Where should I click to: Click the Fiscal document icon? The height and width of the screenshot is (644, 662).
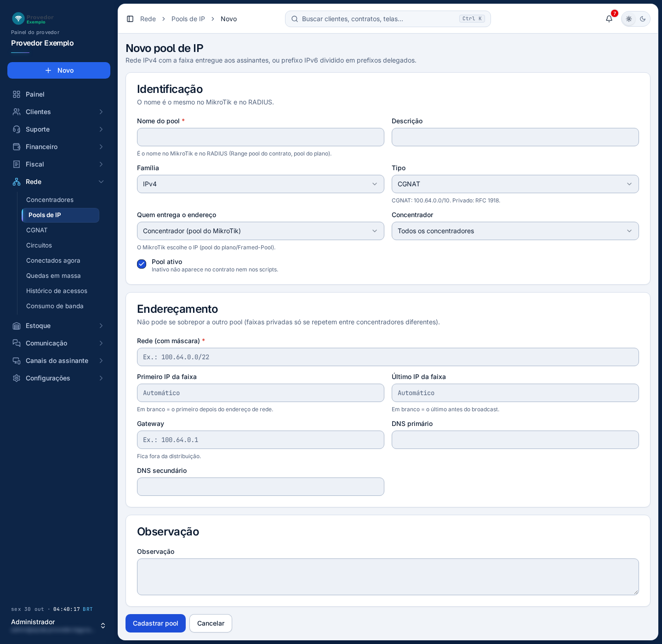[x=17, y=164]
